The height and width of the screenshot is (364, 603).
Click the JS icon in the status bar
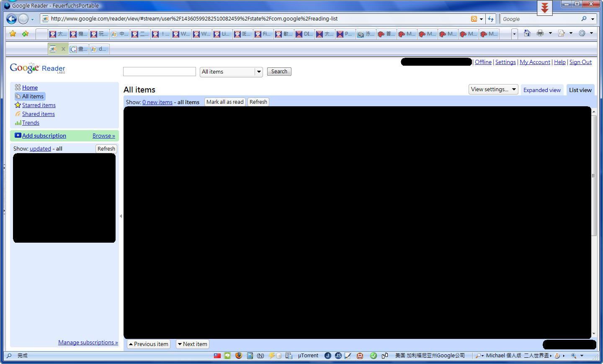338,356
